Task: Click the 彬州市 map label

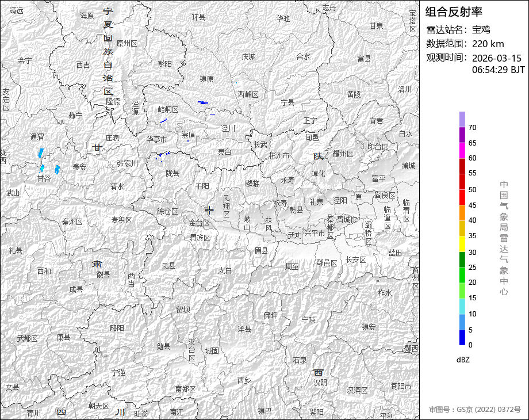Action: pos(279,156)
